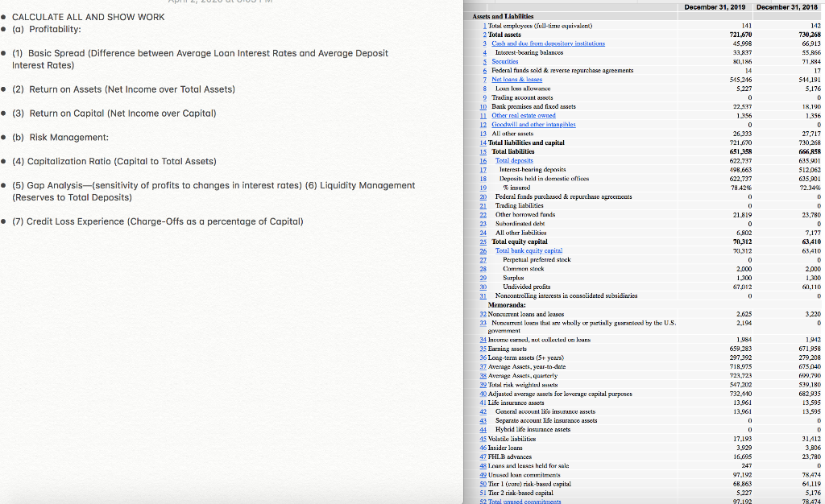Click the 'Earning assets' row label

click(x=508, y=349)
